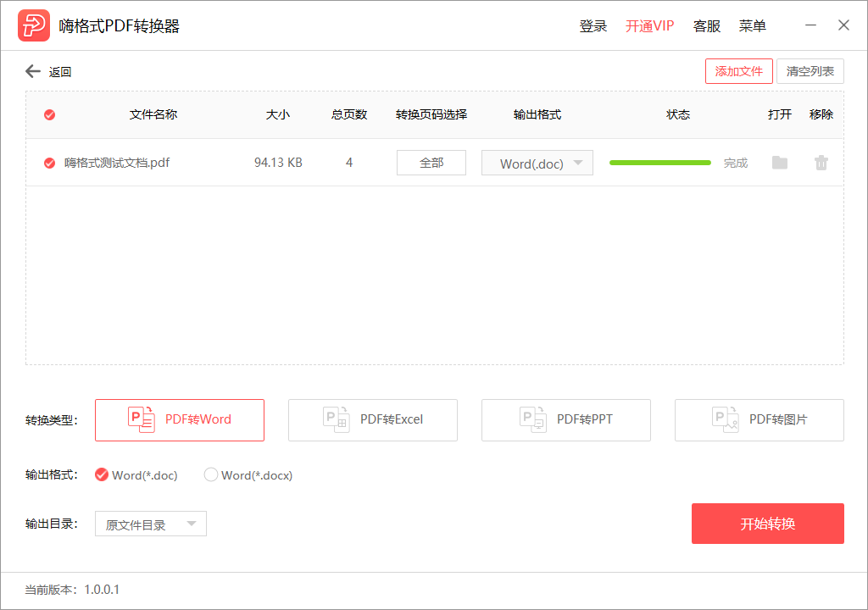
Task: Select the PDF转PPT conversion type
Action: 565,420
